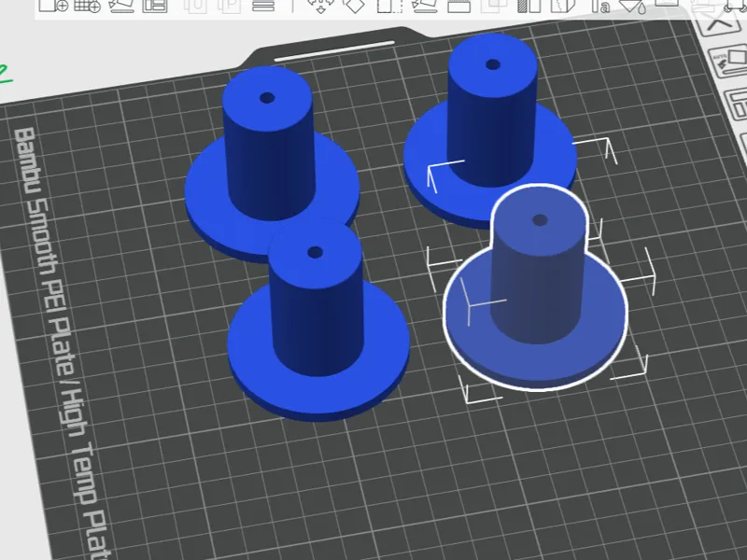Auto orient this plate from the side icon
This screenshot has height=560, width=747.
[x=730, y=63]
